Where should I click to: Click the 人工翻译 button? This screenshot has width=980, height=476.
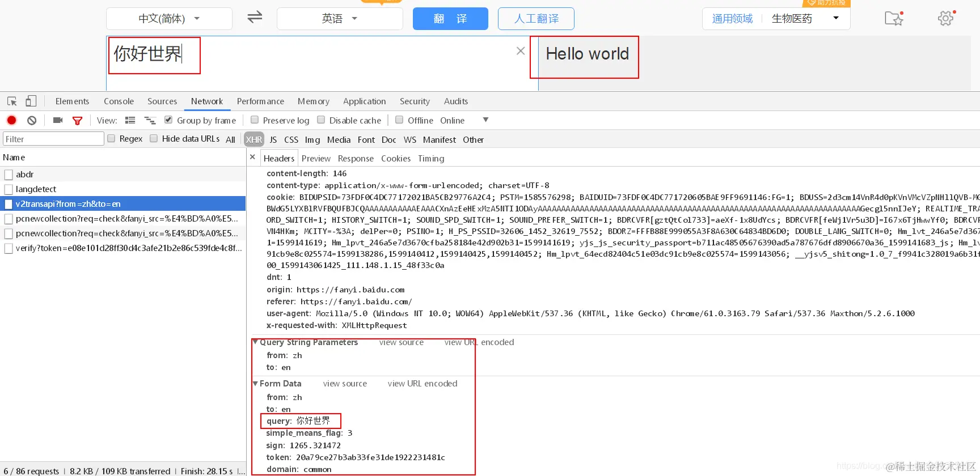[536, 19]
